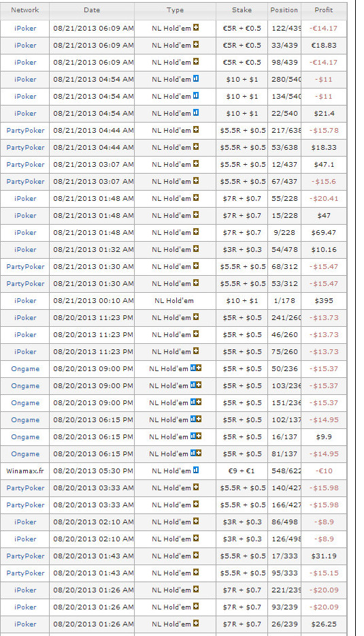This screenshot has height=636, width=364.
Task: Click the rebuy icon in the 95/333 position row
Action: [x=196, y=573]
